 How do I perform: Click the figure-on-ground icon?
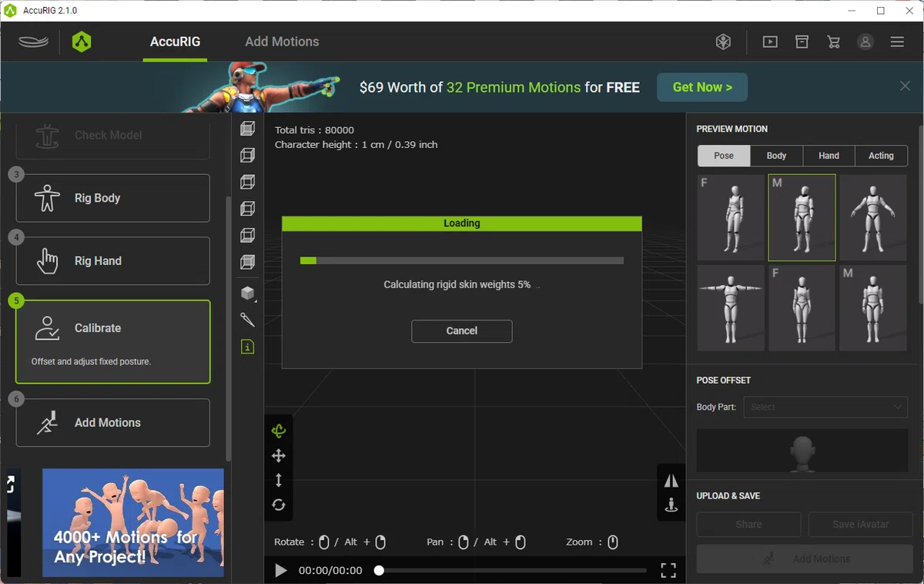click(671, 505)
